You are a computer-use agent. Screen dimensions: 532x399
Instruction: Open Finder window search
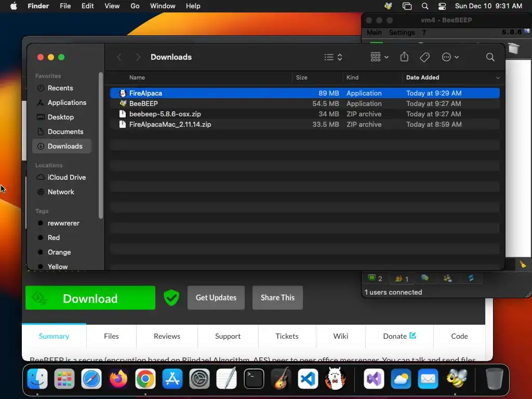pos(490,57)
